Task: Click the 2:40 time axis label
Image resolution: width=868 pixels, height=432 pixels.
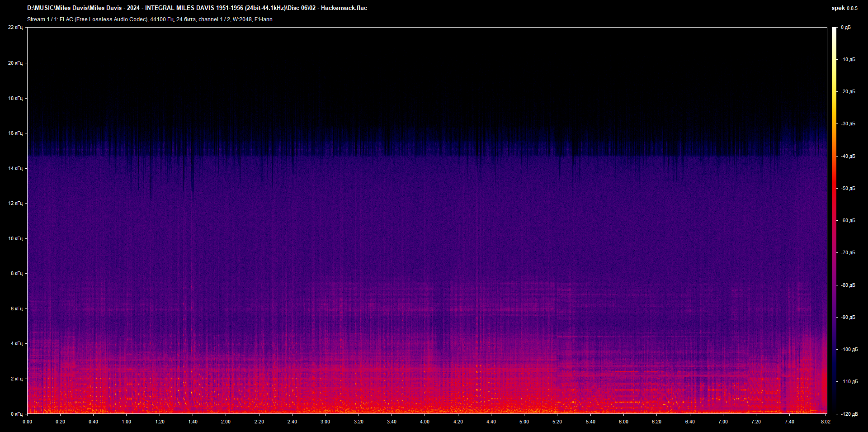Action: click(x=292, y=422)
